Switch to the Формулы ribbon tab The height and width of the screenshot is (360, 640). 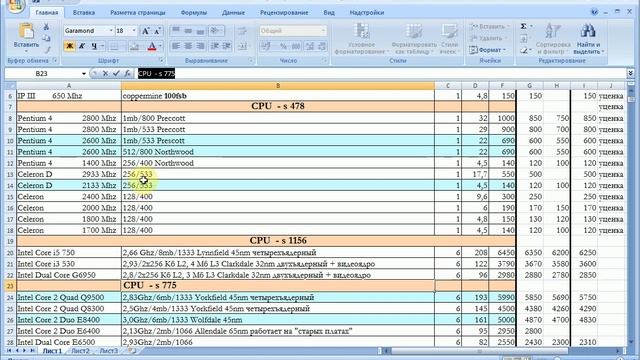(193, 13)
